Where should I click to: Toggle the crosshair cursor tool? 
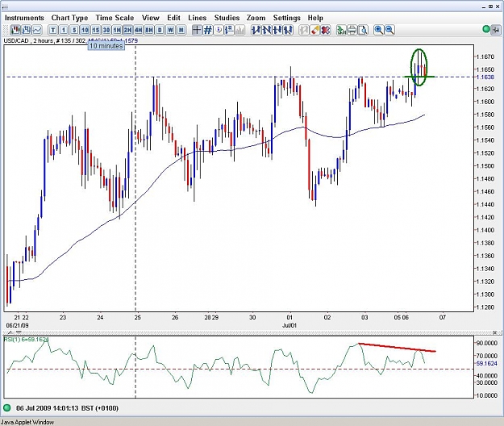click(x=197, y=30)
